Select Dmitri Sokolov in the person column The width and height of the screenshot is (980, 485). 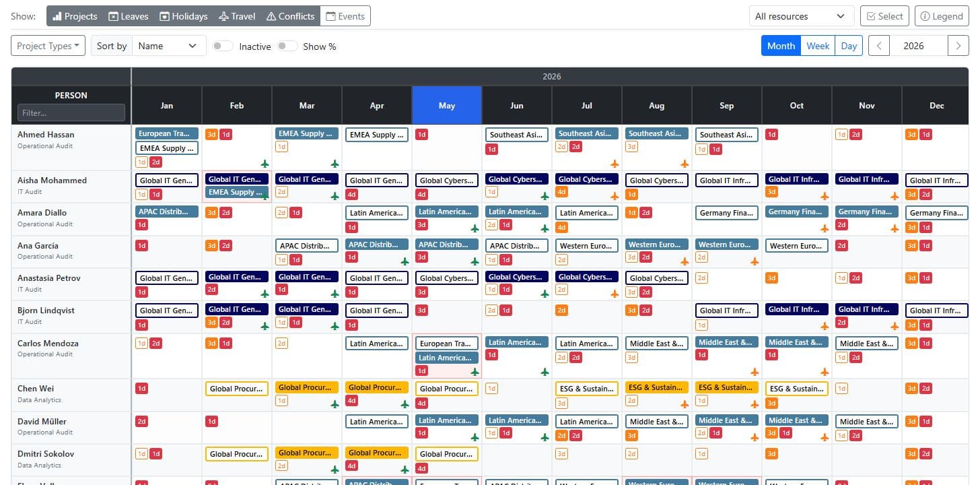(46, 453)
